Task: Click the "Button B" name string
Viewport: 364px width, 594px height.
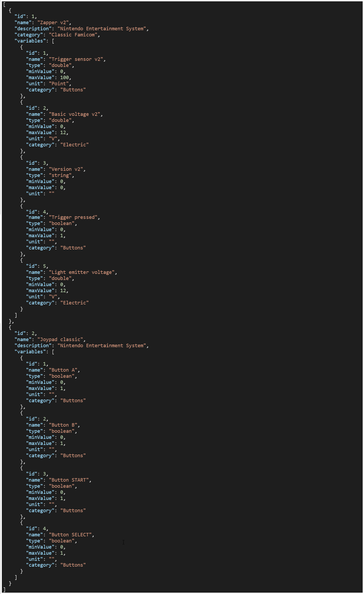Action: [x=63, y=425]
